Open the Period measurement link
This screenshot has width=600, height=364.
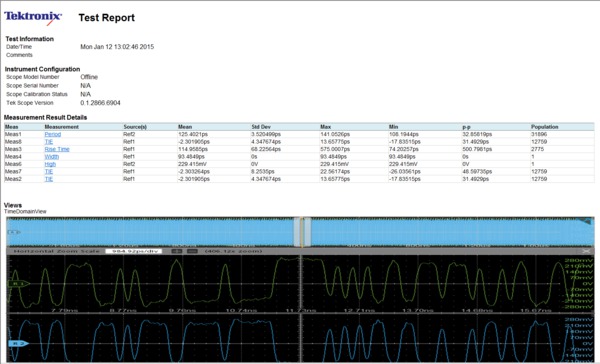52,134
